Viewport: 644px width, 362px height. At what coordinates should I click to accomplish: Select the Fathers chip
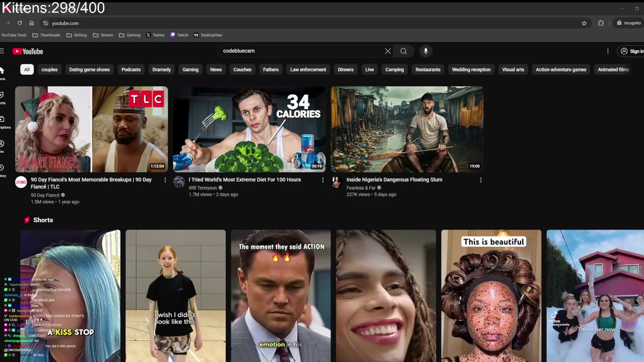pos(271,69)
